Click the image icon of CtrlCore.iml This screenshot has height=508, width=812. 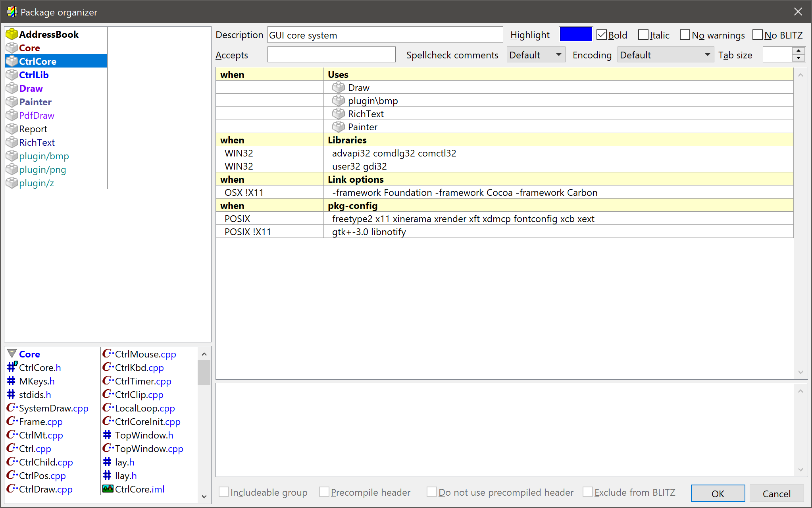click(108, 489)
